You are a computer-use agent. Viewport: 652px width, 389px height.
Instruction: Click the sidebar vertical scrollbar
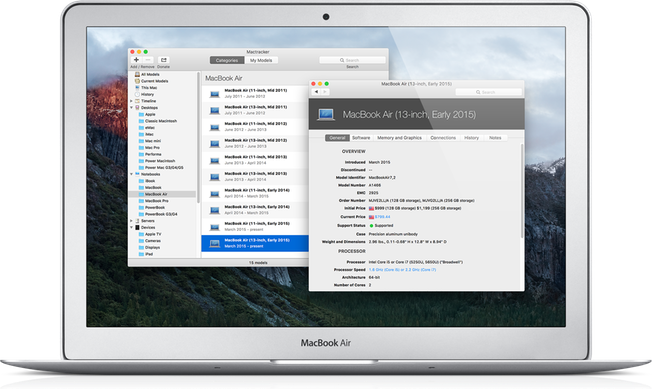point(198,137)
